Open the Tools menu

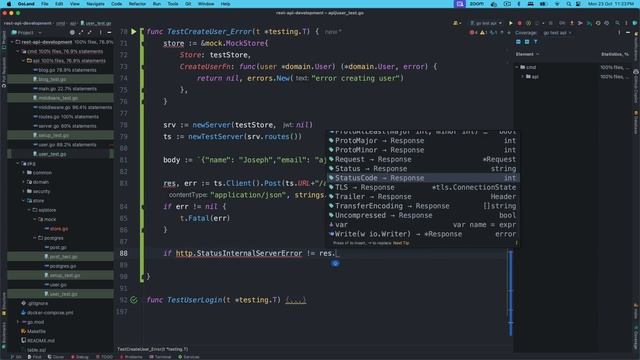[173, 4]
